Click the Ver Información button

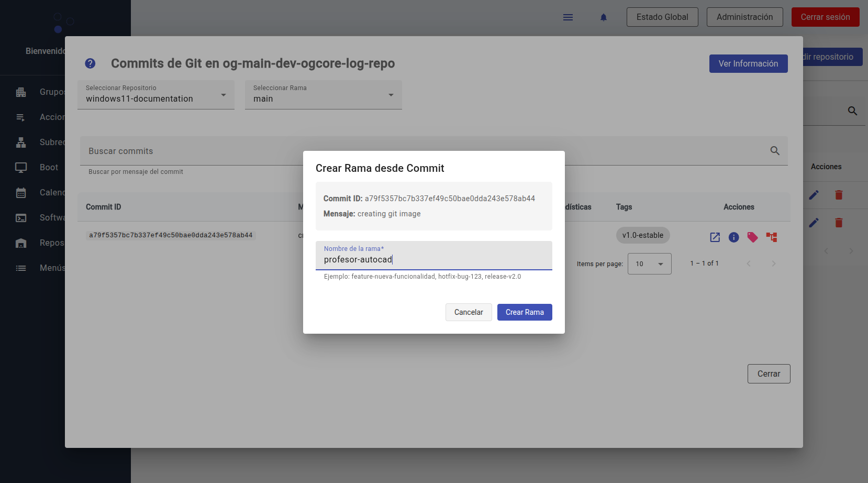[x=748, y=64]
